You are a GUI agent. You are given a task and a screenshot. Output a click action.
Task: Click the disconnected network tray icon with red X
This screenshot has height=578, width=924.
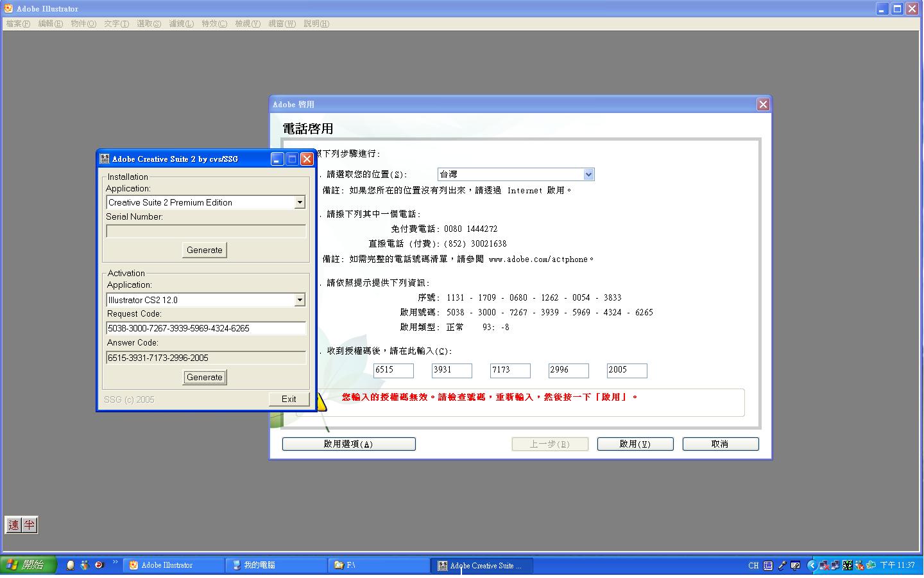[x=824, y=566]
